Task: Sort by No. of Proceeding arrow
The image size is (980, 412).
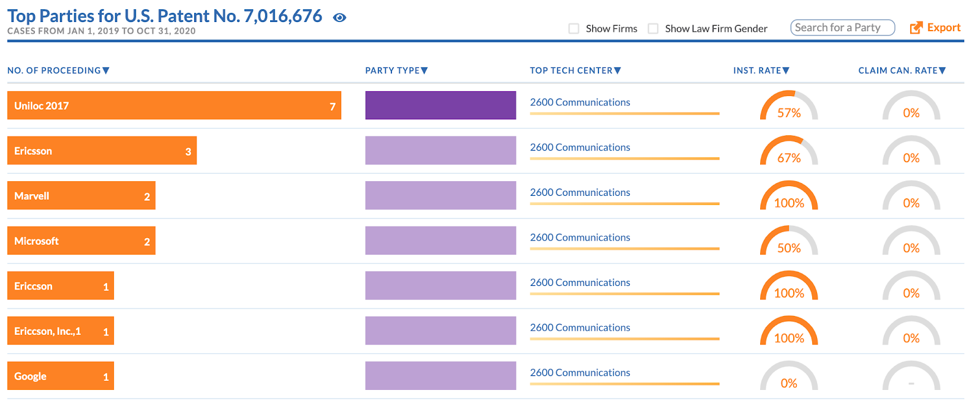Action: (x=106, y=71)
